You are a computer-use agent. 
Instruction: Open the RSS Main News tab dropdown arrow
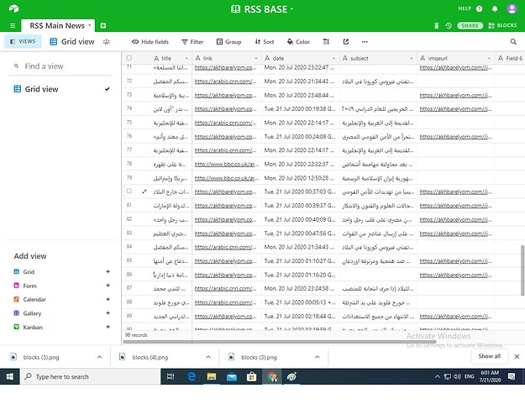89,25
